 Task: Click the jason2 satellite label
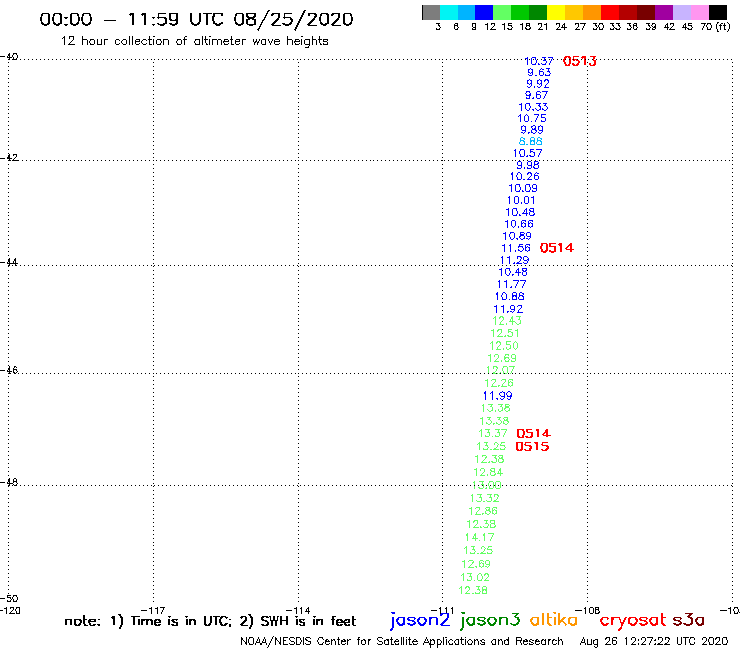[x=420, y=620]
